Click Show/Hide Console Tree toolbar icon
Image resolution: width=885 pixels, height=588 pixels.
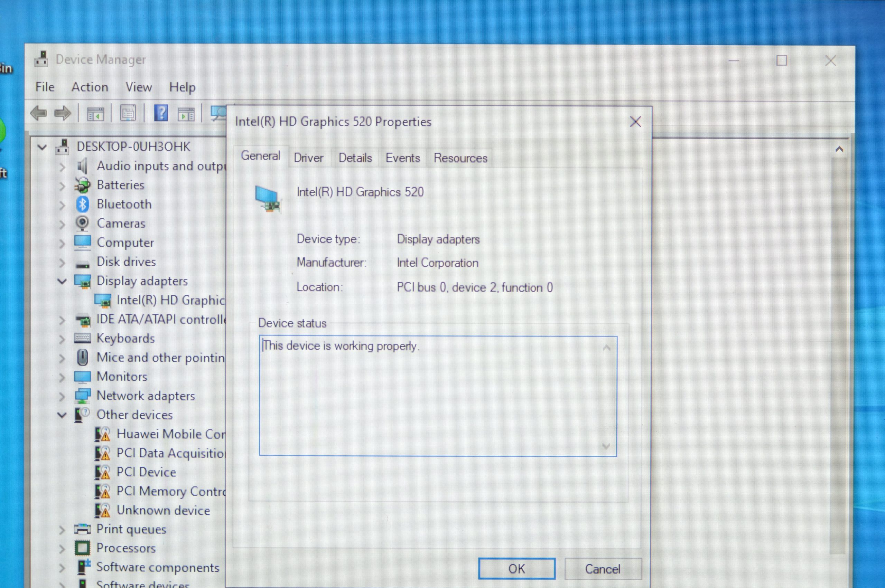click(95, 114)
